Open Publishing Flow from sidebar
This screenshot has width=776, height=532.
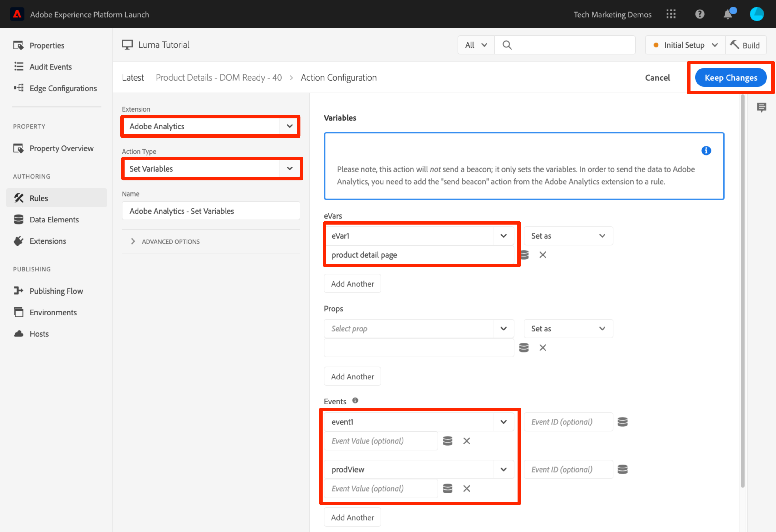tap(56, 291)
